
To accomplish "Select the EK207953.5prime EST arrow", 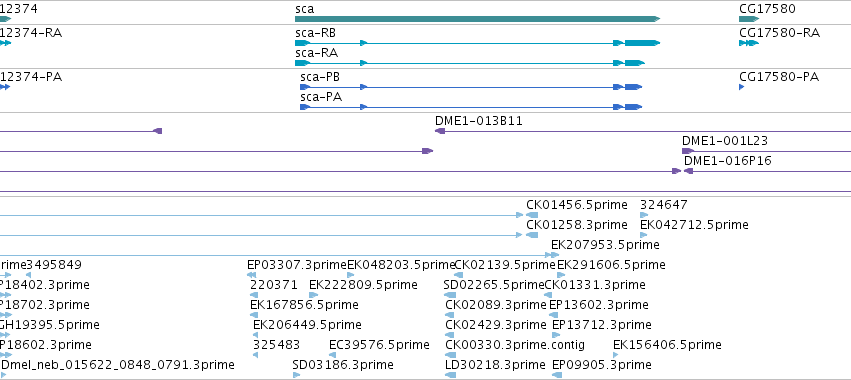I will coord(555,255).
